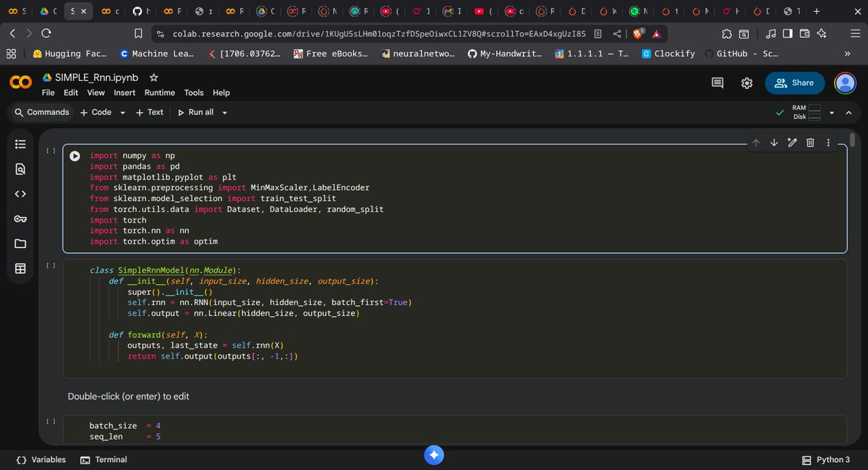This screenshot has width=868, height=470.
Task: Open the comments panel icon
Action: [718, 83]
